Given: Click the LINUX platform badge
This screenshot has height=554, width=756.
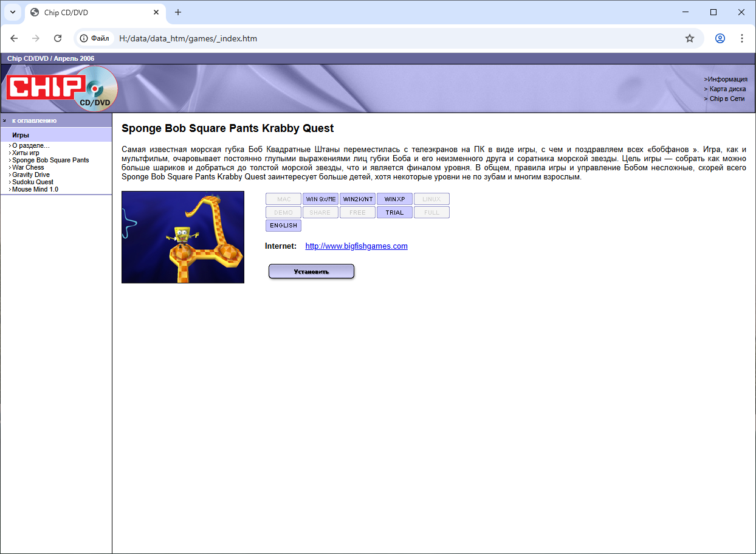Looking at the screenshot, I should click(431, 199).
